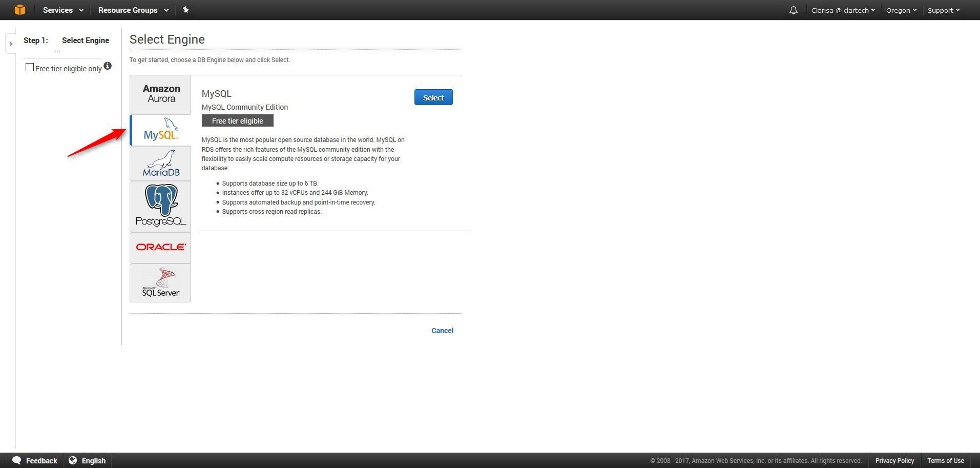Enable Free tier eligible only checkbox
The image size is (980, 468).
click(30, 67)
